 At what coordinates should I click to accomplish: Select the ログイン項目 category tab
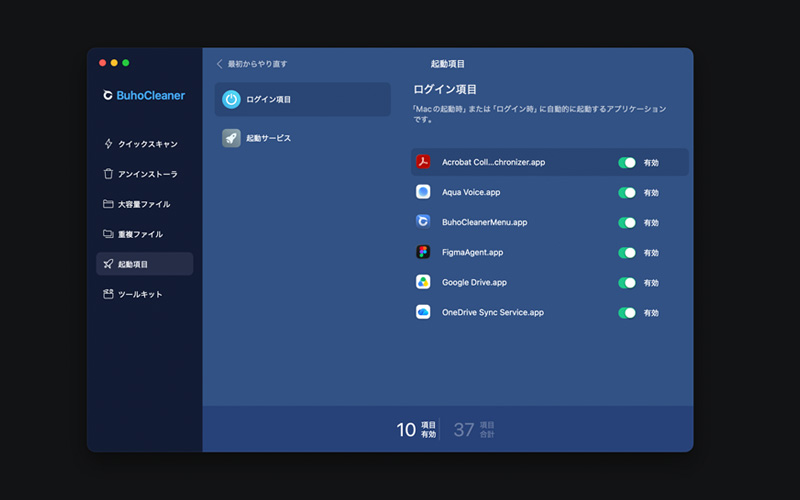tap(303, 99)
